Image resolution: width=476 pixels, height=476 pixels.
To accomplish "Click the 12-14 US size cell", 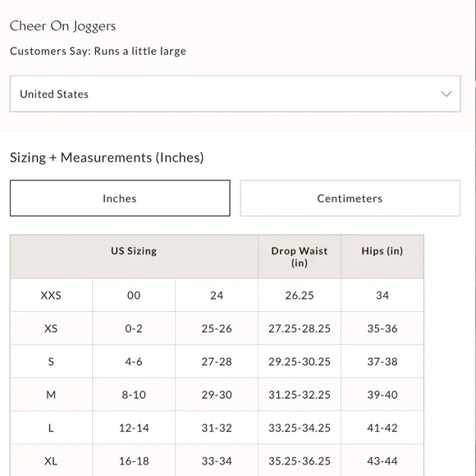I will pyautogui.click(x=134, y=428).
